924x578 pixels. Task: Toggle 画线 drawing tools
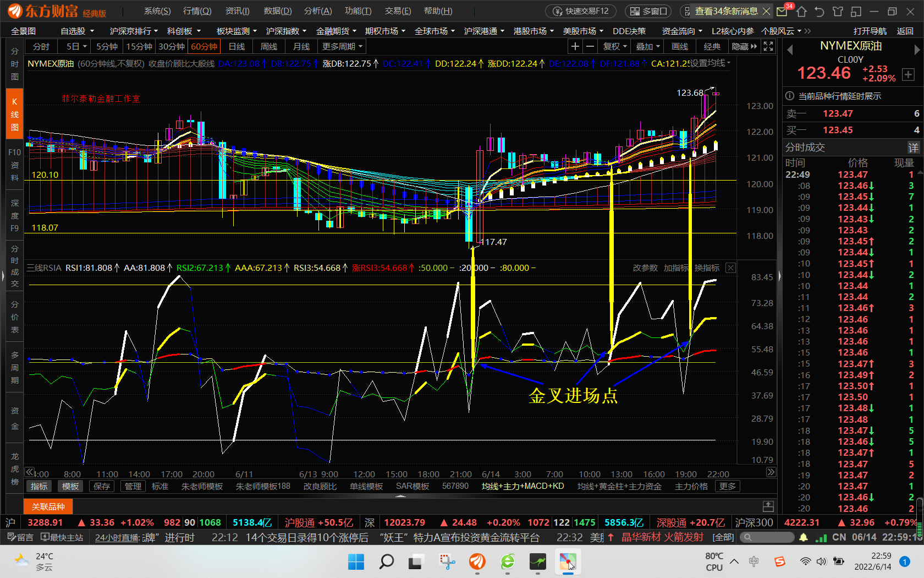(x=679, y=47)
